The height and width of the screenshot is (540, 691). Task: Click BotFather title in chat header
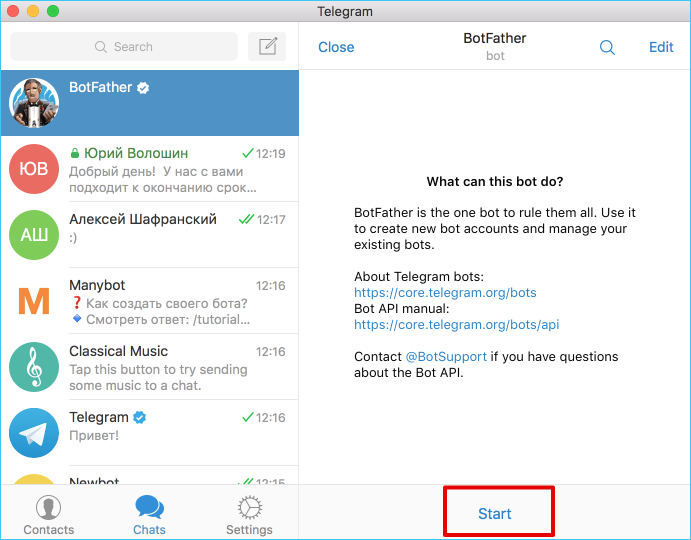494,38
